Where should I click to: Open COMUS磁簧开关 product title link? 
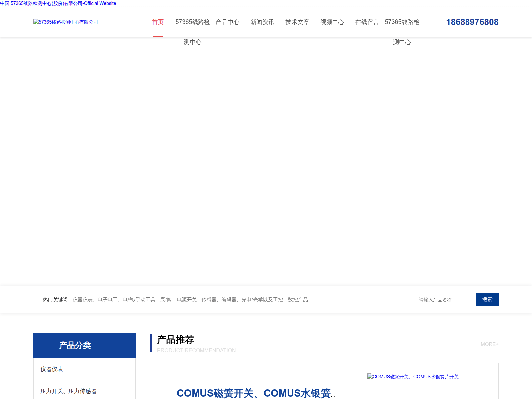pos(255,393)
